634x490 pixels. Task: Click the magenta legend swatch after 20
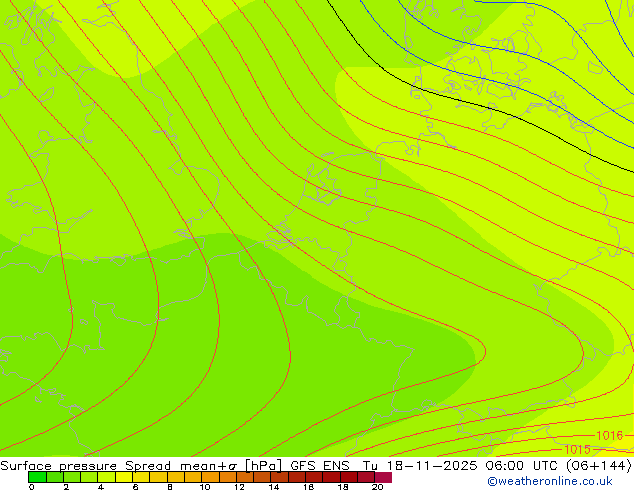(383, 477)
